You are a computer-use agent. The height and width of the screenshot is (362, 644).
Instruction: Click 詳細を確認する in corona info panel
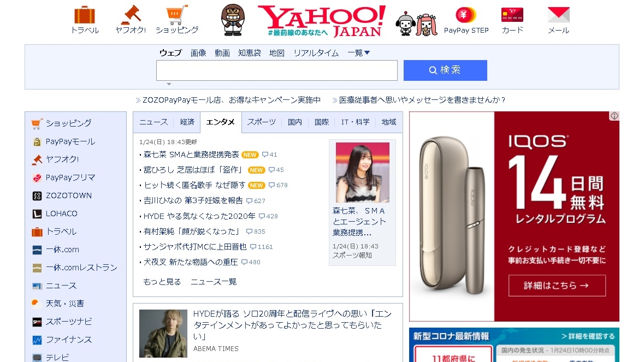tap(588, 336)
